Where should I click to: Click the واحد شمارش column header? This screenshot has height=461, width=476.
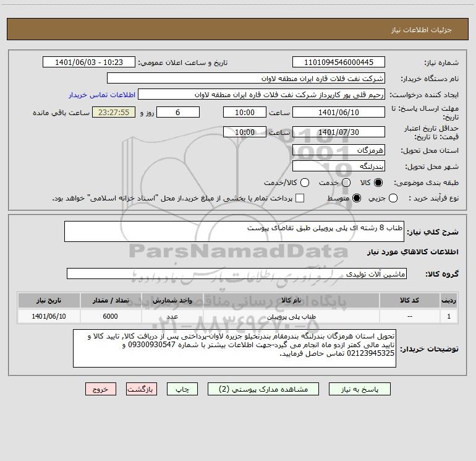coord(172,300)
